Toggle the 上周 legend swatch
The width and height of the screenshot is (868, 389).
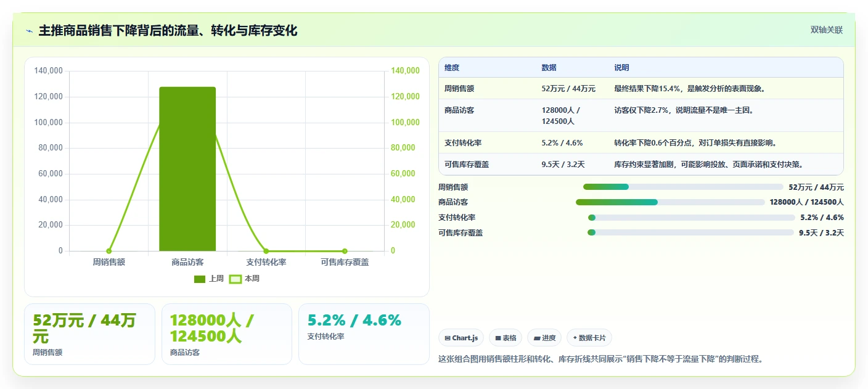[200, 279]
